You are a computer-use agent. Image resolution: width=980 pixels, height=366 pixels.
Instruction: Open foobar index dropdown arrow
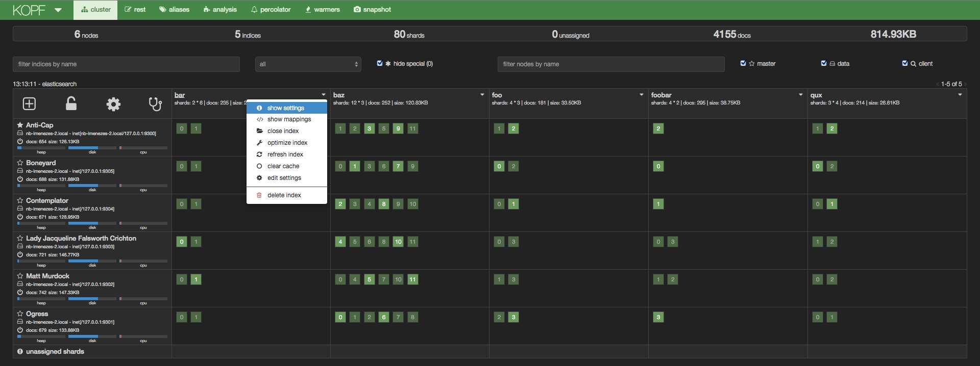pos(801,95)
